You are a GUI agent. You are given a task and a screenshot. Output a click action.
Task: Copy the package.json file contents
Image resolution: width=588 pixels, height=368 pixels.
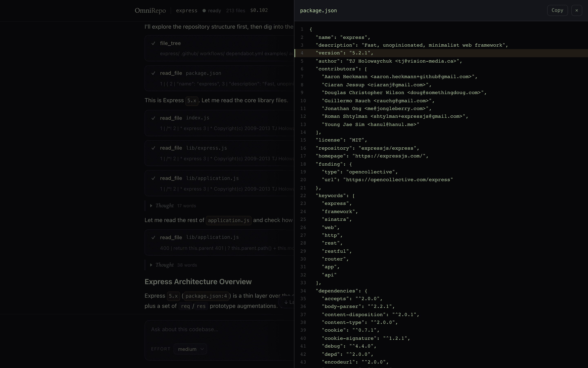(x=557, y=10)
